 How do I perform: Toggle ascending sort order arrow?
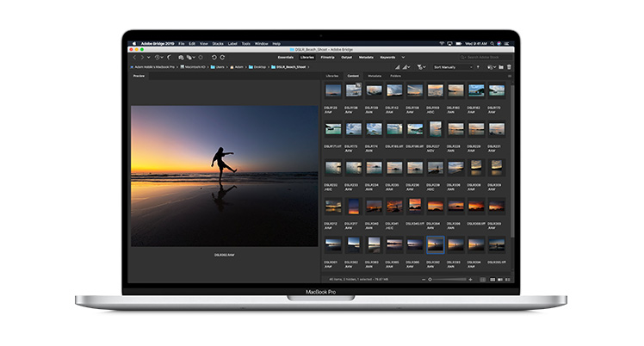[478, 67]
